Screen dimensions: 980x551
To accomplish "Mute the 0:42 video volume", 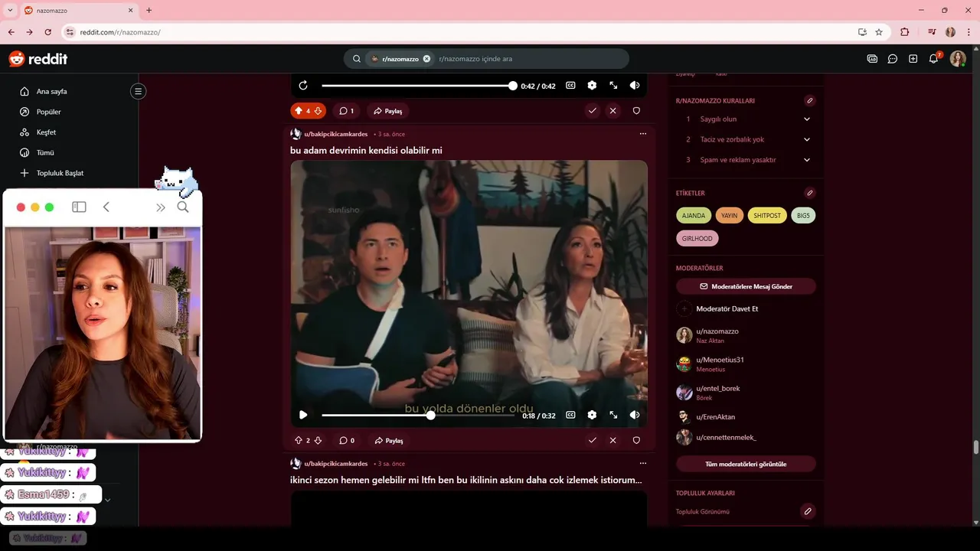I will (635, 86).
